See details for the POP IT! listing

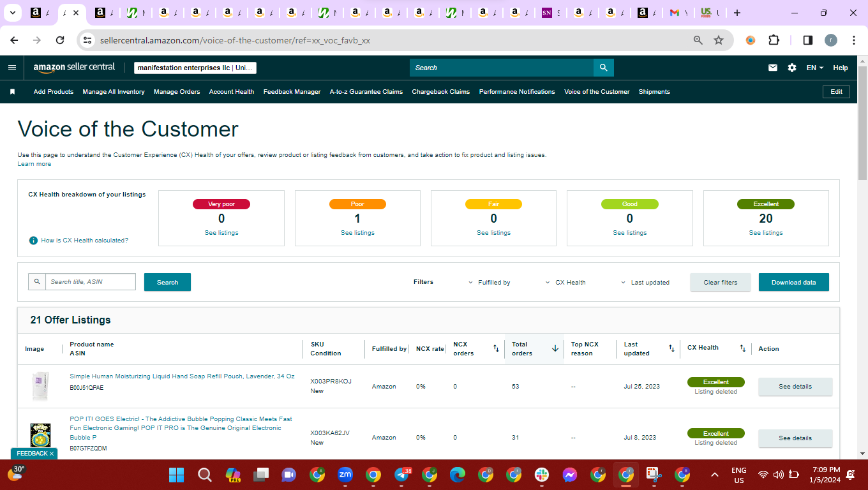click(795, 438)
